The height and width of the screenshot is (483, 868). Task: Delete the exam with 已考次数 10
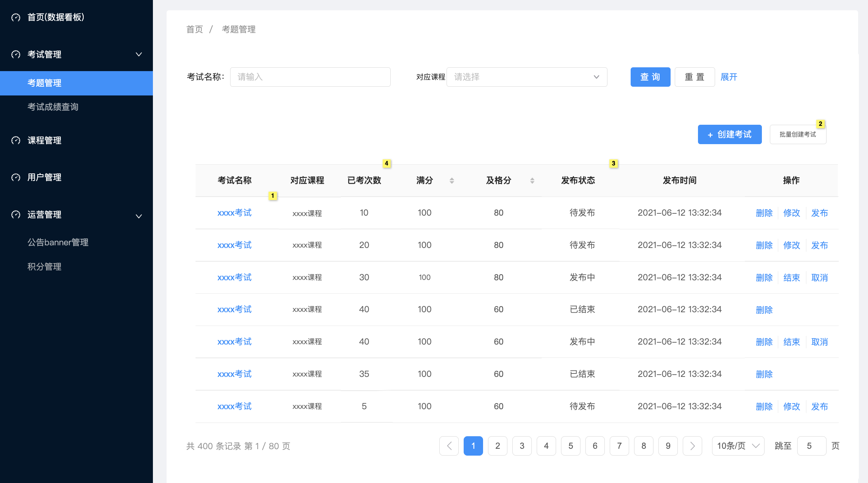(x=764, y=213)
